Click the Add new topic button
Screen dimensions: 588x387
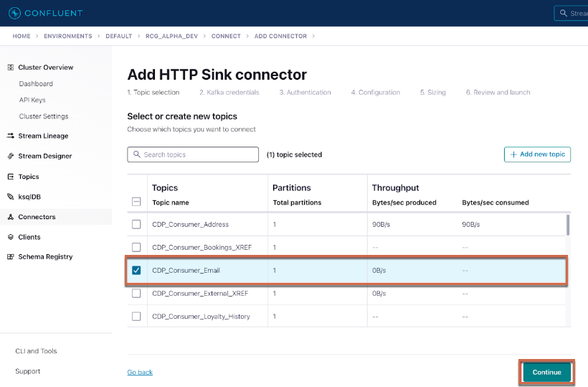tap(537, 154)
